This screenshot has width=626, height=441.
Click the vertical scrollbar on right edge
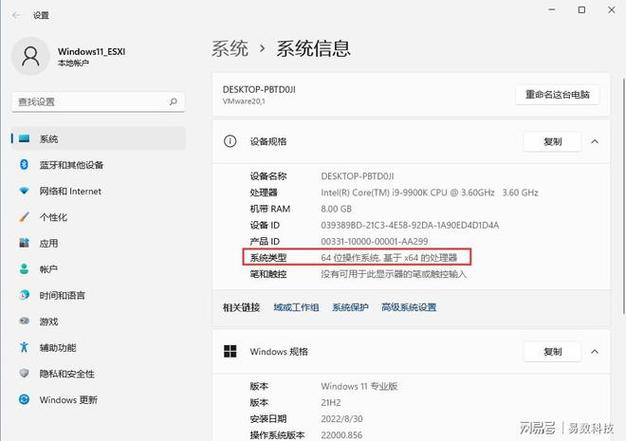pyautogui.click(x=623, y=196)
